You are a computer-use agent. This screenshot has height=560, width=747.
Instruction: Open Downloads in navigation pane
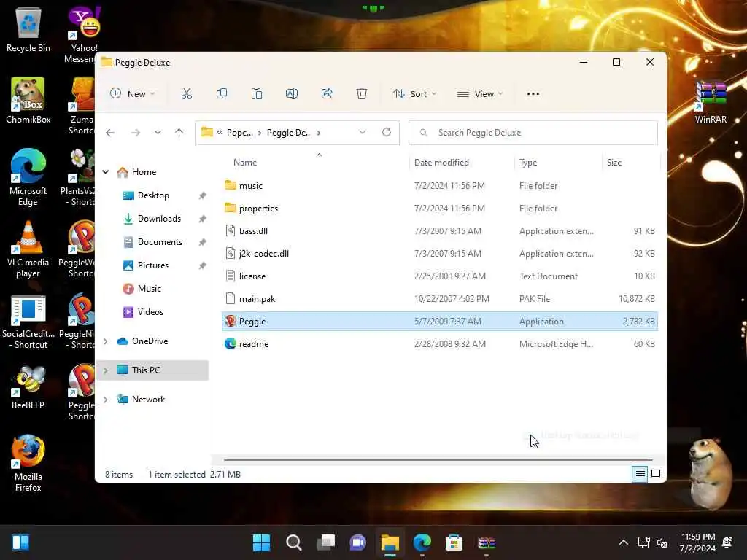pyautogui.click(x=159, y=219)
